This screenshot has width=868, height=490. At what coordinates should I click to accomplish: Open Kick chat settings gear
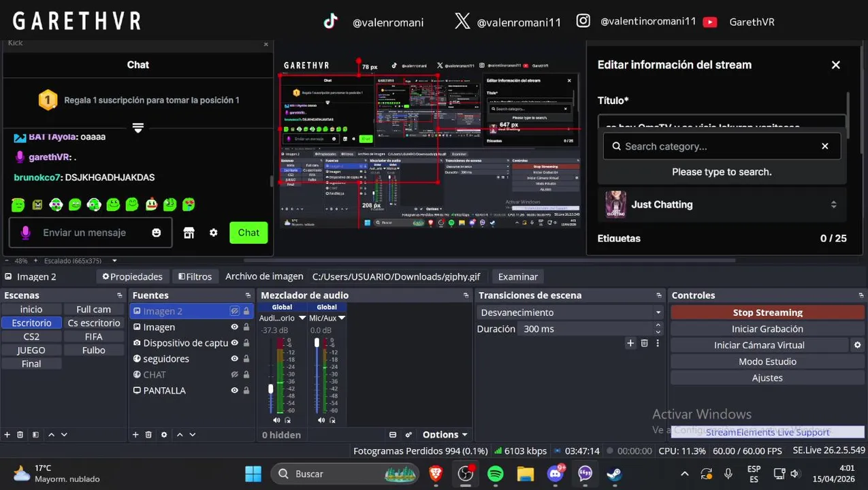(214, 233)
